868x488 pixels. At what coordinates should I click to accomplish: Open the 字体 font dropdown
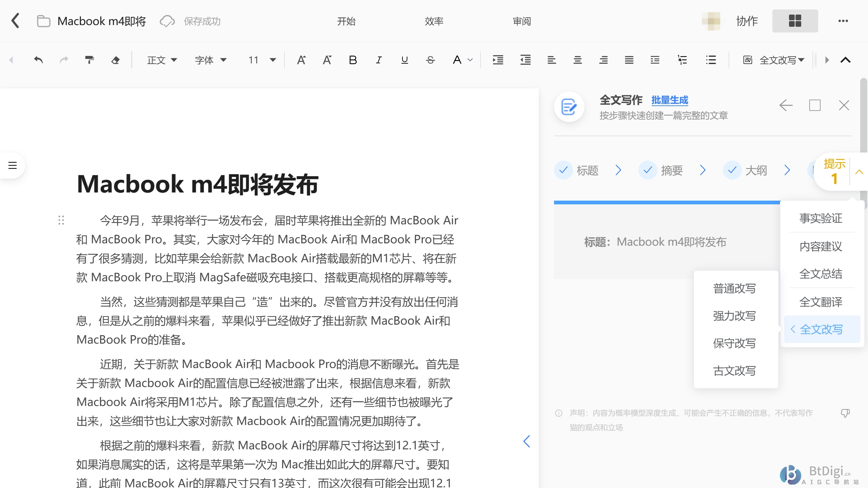coord(210,60)
